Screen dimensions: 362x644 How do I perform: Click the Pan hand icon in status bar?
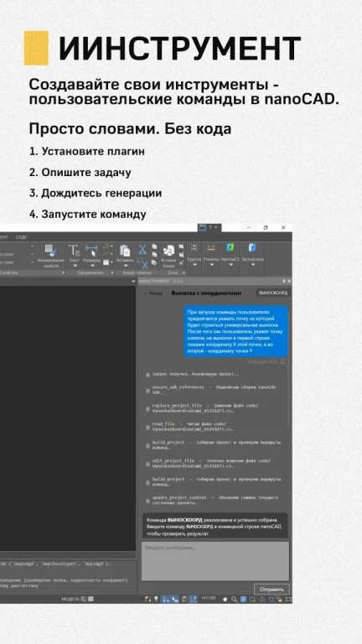(x=225, y=600)
